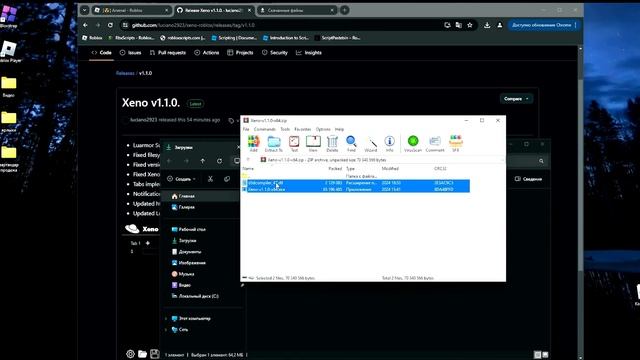Click the Сведения details button in Explorer
This screenshot has height=360, width=640.
click(528, 179)
